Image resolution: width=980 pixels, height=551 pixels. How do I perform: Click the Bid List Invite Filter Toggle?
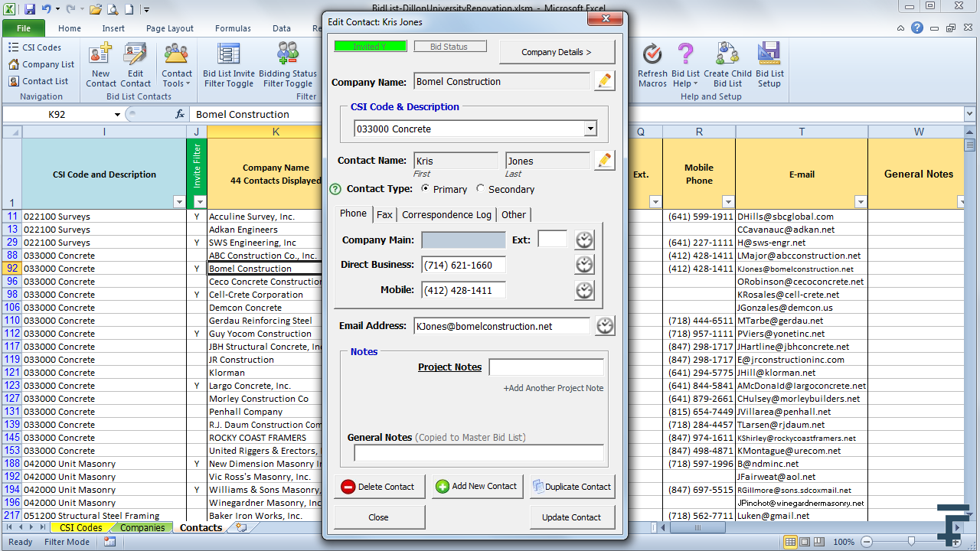click(229, 65)
